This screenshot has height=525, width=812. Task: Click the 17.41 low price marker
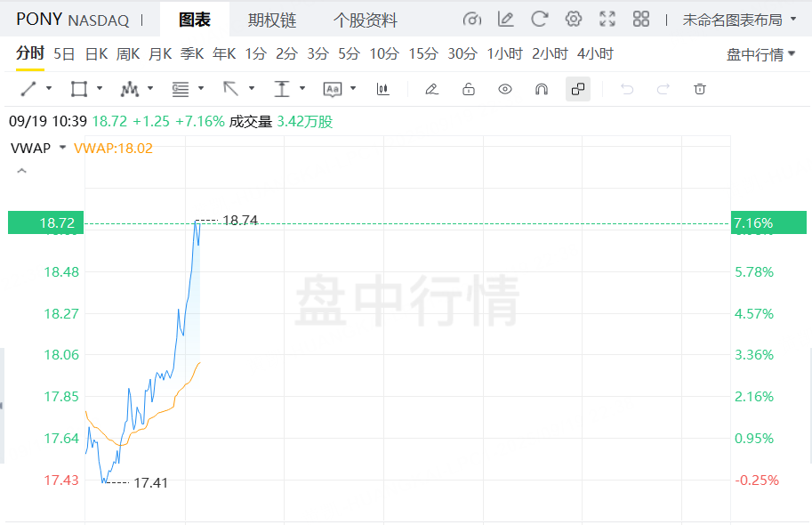[x=150, y=483]
